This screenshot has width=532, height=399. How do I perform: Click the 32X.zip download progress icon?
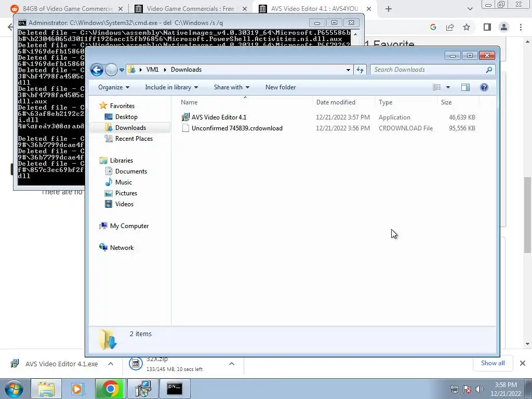136,364
